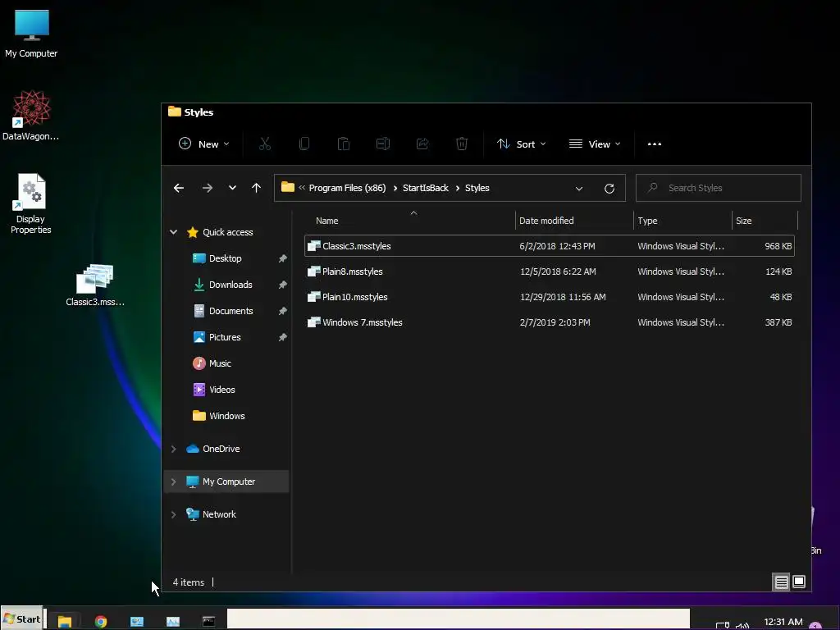Click the Delete trash icon in toolbar
Image resolution: width=840 pixels, height=630 pixels.
461,144
